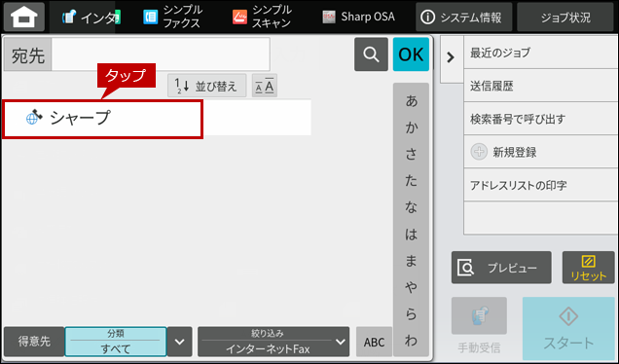
Task: Select the シャープ destination entry
Action: [157, 118]
